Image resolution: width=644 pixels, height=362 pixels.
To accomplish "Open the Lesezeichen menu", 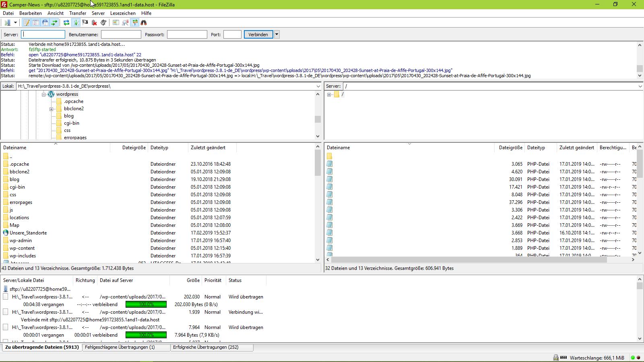I will tap(123, 13).
